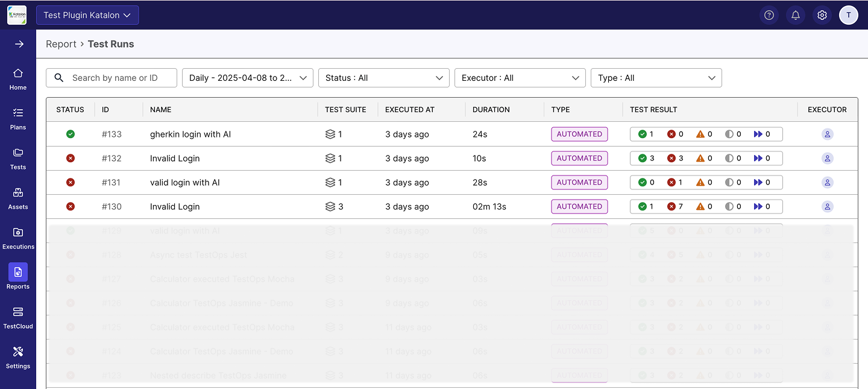Click the test suite icon of run #133

330,134
